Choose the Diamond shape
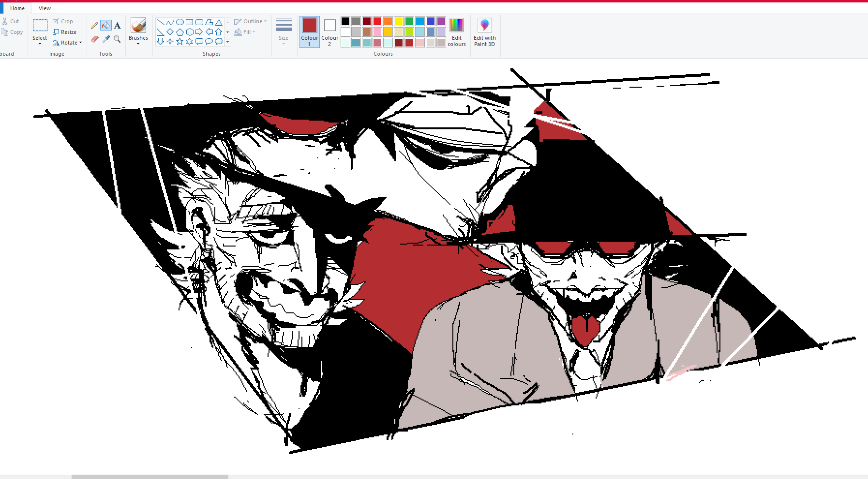The width and height of the screenshot is (868, 479). click(170, 32)
